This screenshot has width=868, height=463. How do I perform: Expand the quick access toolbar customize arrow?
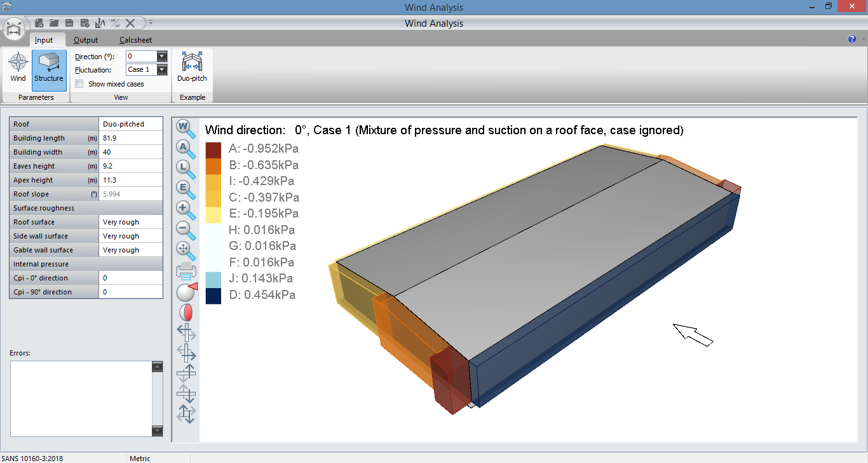tap(151, 23)
